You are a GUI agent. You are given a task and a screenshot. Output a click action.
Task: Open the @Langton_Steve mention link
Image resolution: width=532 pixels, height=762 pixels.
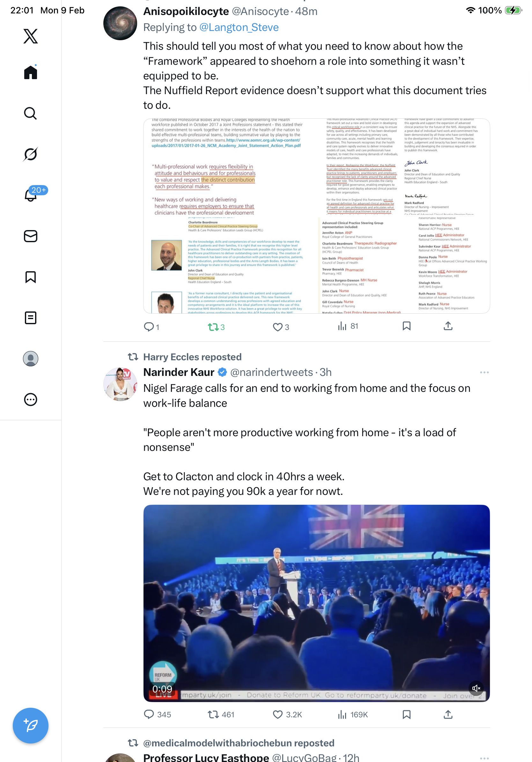click(x=239, y=27)
